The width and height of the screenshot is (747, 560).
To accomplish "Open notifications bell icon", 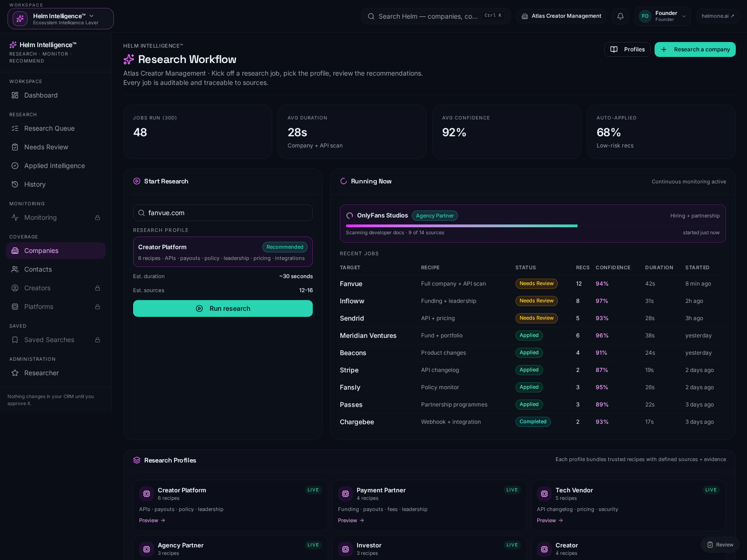I will click(620, 16).
